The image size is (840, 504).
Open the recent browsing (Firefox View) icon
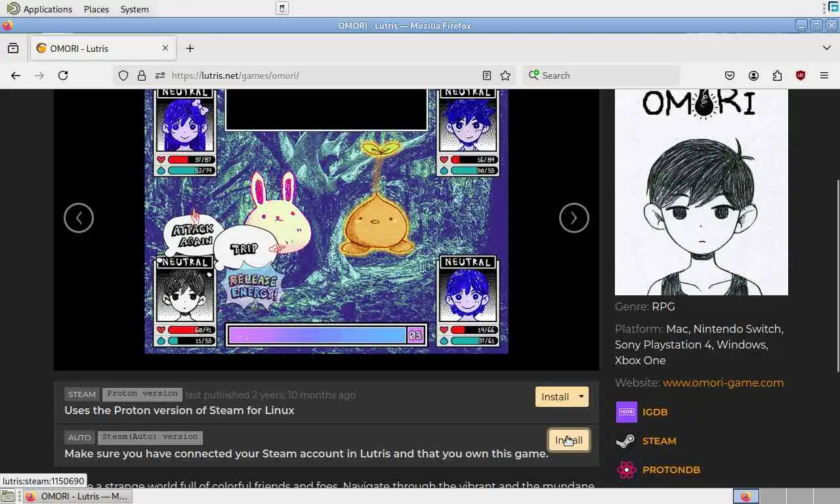pos(13,48)
